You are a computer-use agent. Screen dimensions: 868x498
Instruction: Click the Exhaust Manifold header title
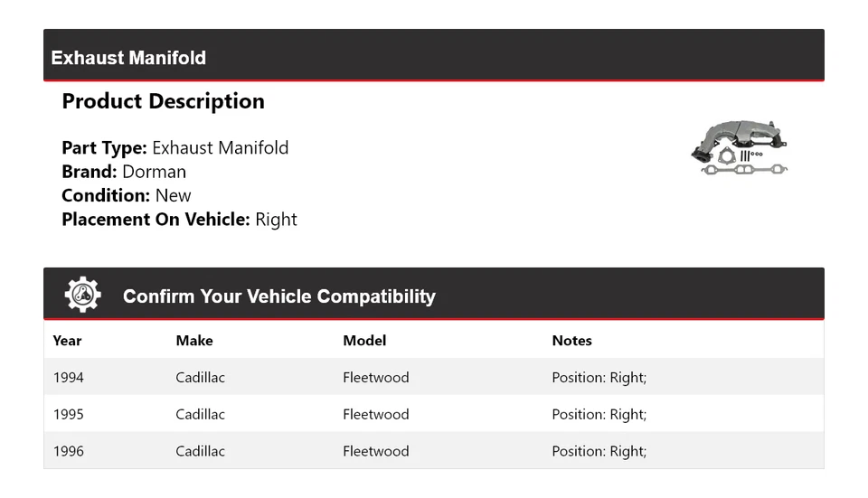pos(128,58)
